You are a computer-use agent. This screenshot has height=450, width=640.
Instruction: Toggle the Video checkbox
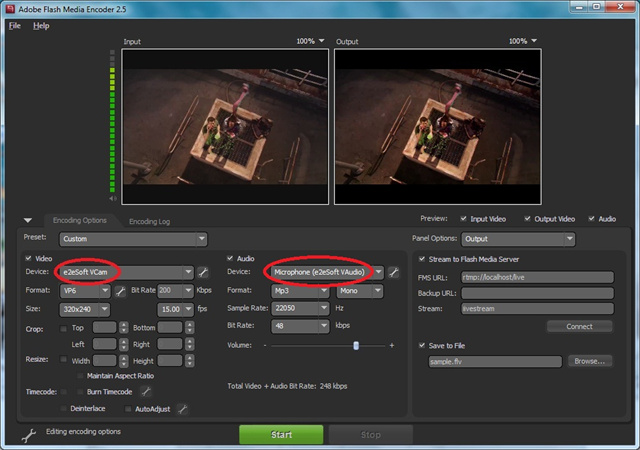[x=28, y=258]
